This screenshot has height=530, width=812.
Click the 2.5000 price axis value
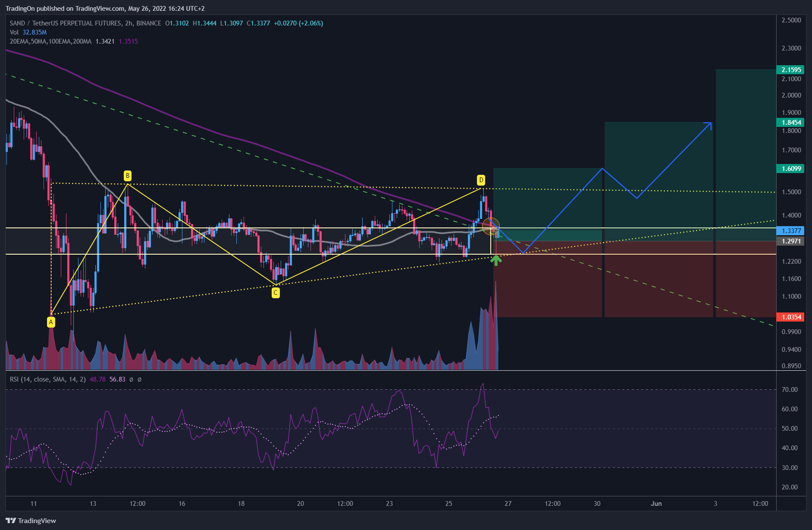(x=791, y=20)
